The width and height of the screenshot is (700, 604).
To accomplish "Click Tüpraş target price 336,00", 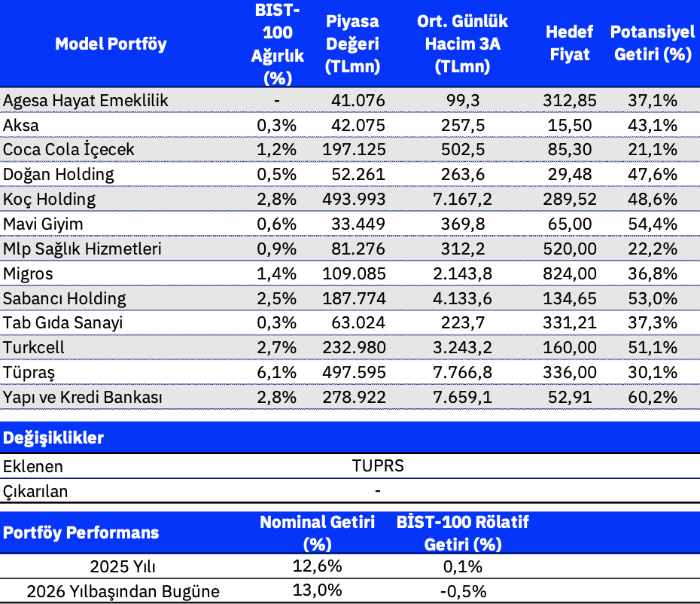I will [569, 373].
